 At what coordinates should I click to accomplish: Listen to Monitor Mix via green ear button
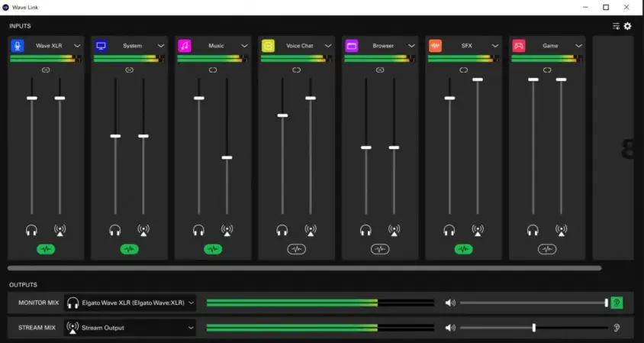coord(617,303)
